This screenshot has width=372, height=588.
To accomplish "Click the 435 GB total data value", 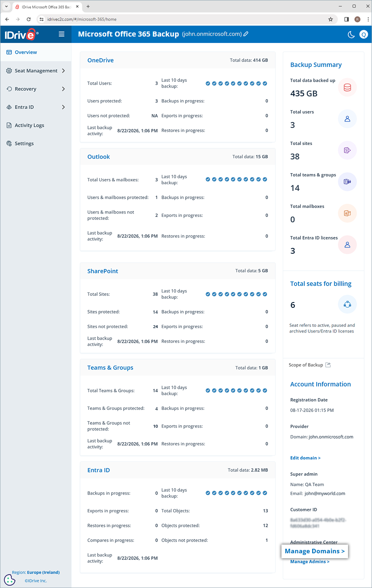I will (x=304, y=93).
